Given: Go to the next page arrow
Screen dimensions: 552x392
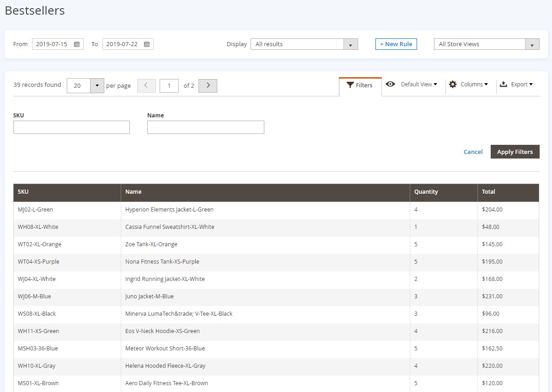Looking at the screenshot, I should tap(208, 85).
